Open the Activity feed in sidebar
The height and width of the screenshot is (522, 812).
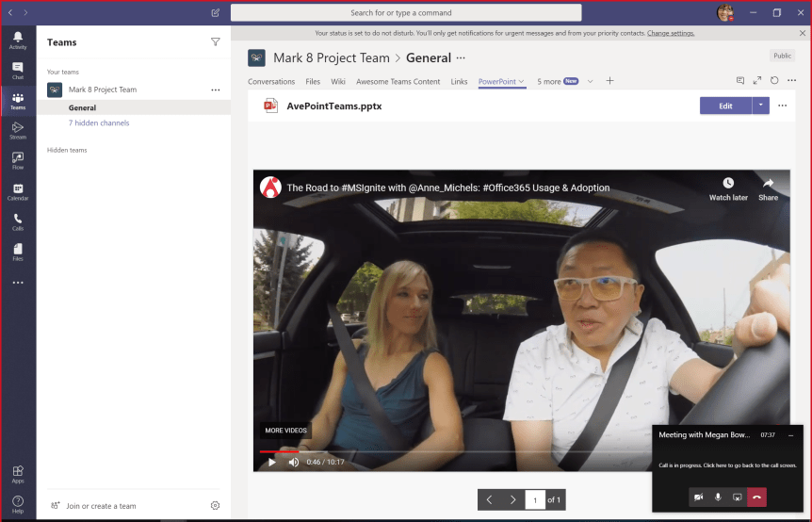[17, 40]
